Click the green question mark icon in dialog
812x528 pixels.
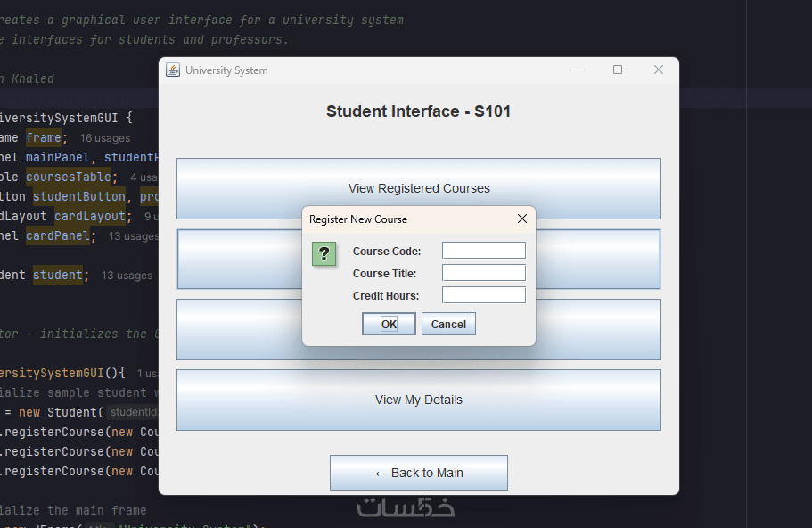coord(324,254)
